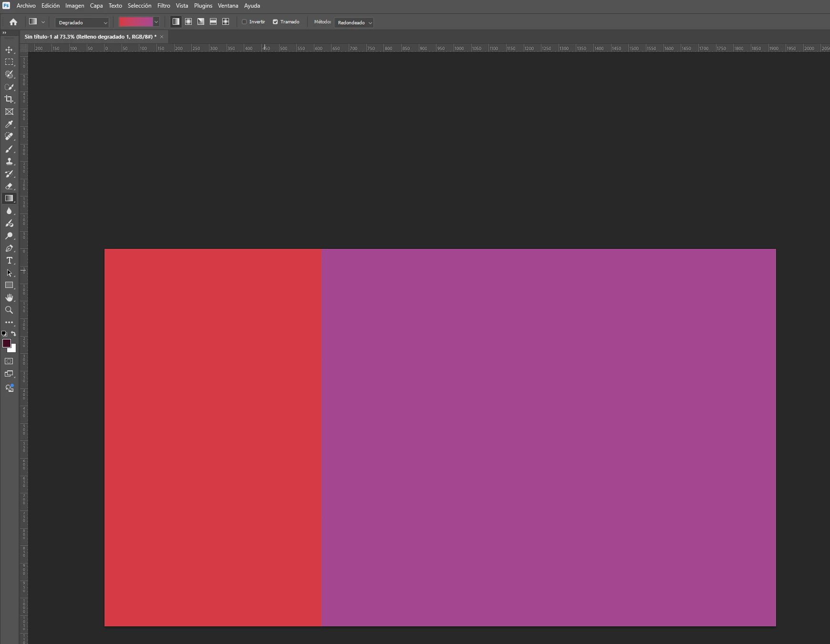Open the foreground color picker

tap(7, 344)
